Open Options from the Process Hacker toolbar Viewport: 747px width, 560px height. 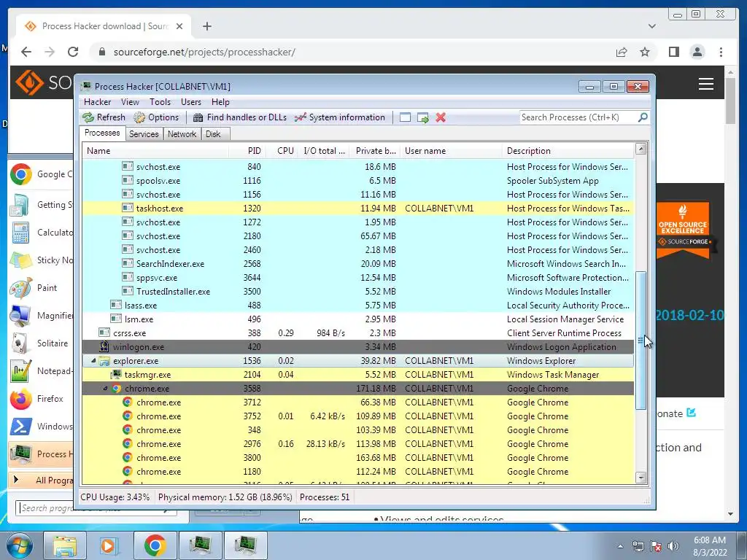156,117
